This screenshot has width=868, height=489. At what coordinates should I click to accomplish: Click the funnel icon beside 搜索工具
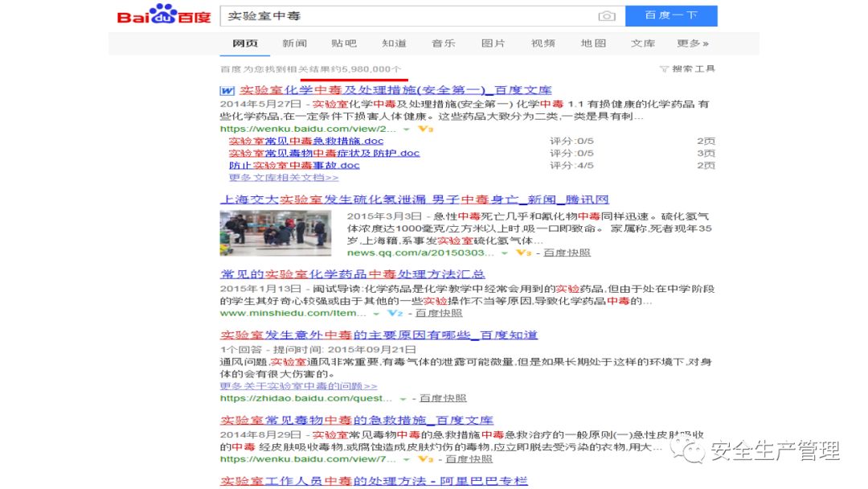[664, 69]
